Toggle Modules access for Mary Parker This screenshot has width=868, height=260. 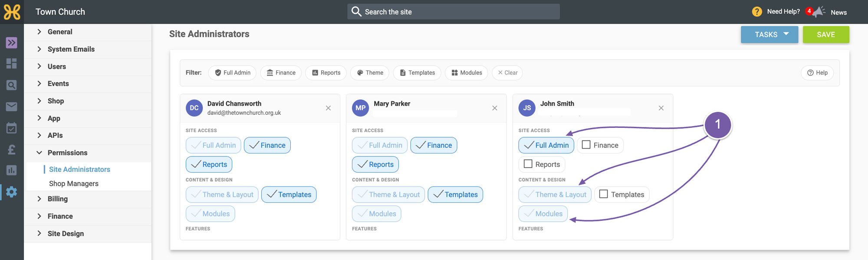point(377,213)
